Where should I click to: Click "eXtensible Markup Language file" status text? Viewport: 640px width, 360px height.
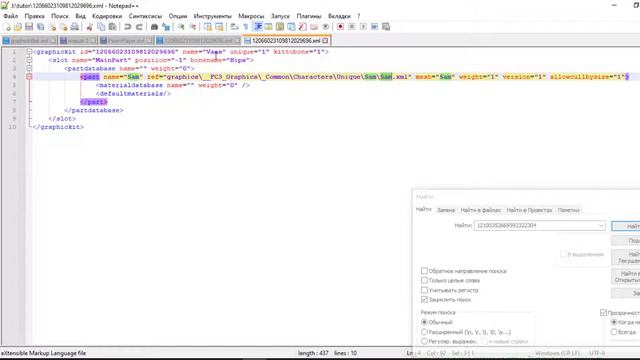click(43, 353)
